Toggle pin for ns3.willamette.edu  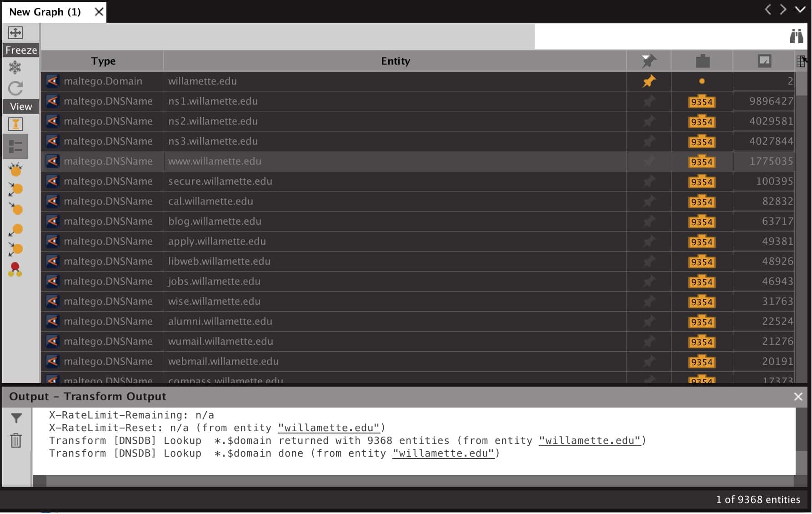(649, 141)
